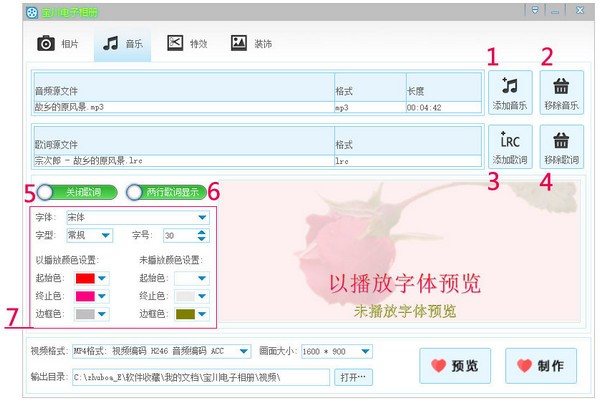The image size is (600, 401).
Task: Expand the 字型 font style dropdown
Action: pyautogui.click(x=105, y=236)
